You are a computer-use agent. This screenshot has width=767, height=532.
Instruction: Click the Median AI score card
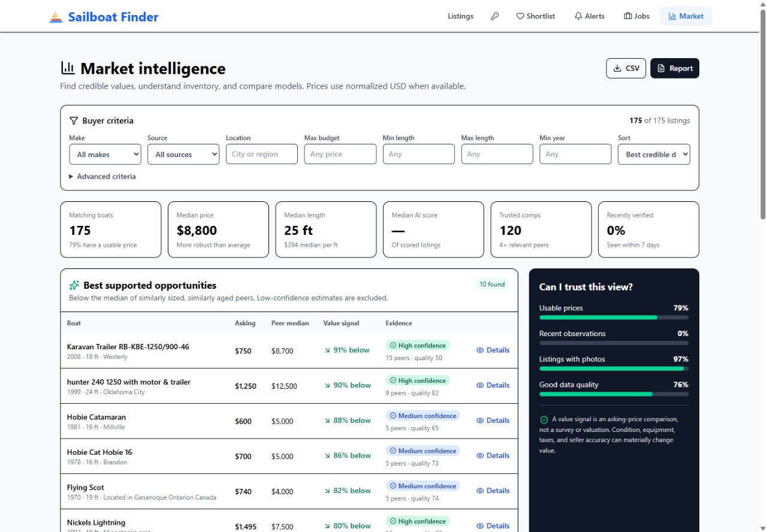(x=433, y=229)
